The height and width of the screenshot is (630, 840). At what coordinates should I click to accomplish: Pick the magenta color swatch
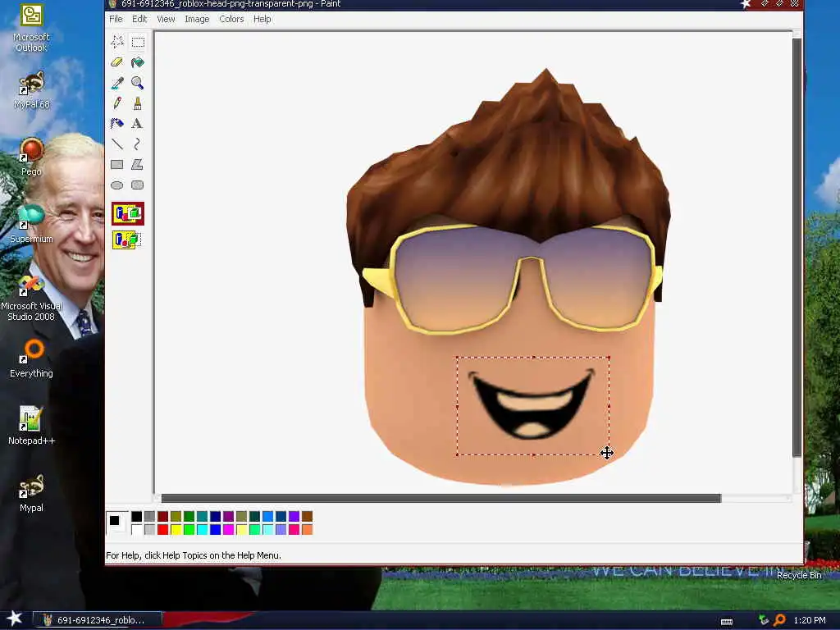(228, 529)
